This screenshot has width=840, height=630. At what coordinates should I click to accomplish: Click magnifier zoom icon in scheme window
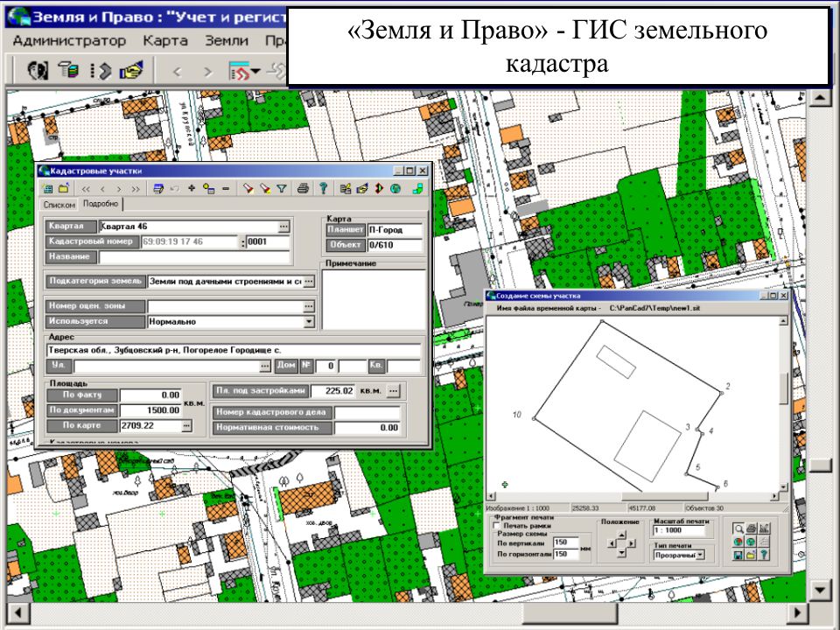(738, 528)
